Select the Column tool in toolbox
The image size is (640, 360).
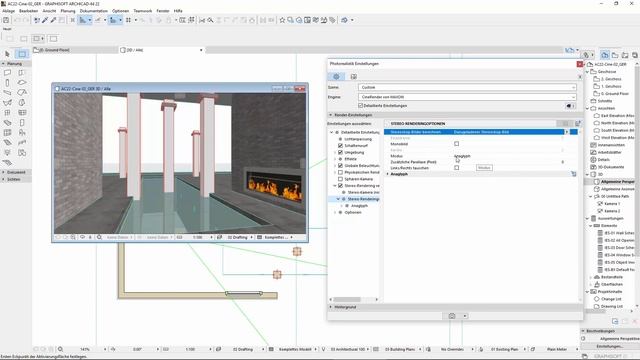pos(7,82)
